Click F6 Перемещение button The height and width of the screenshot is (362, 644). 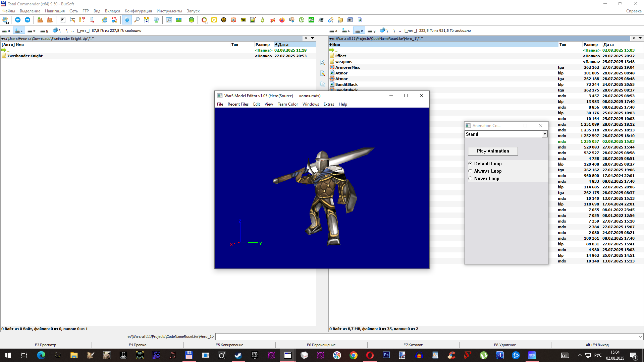tap(321, 345)
